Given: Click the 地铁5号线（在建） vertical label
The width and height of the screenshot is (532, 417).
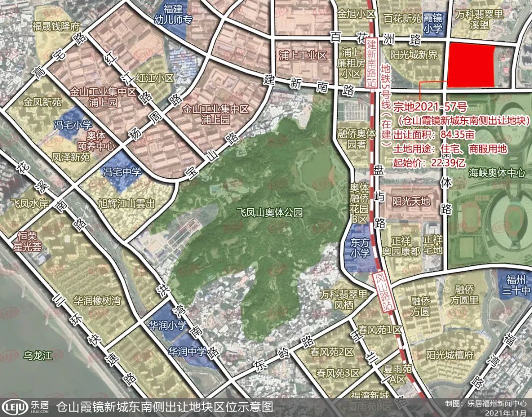Looking at the screenshot, I should pyautogui.click(x=386, y=105).
